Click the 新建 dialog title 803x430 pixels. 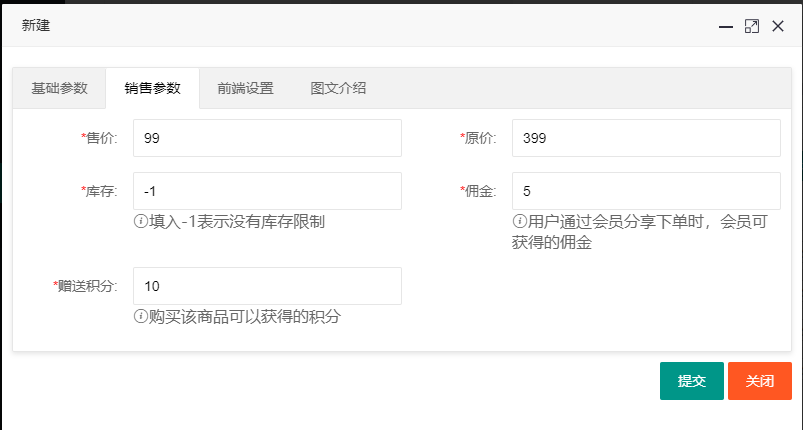click(x=36, y=26)
